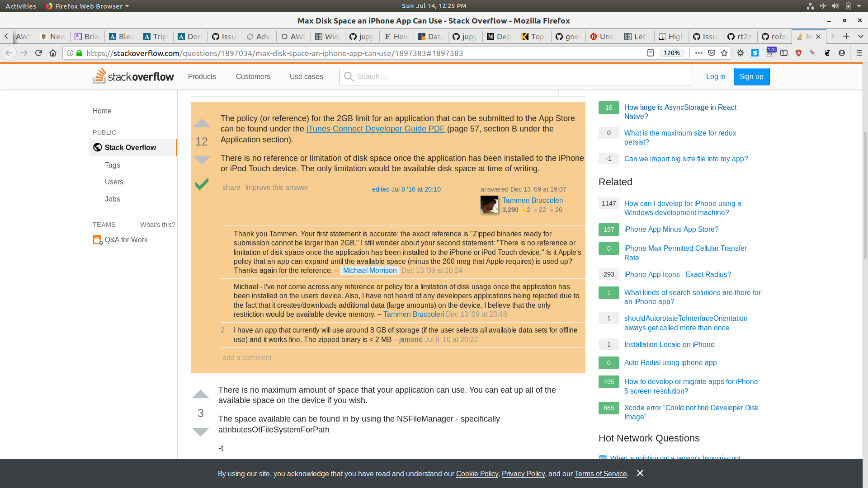Viewport: 868px width, 488px height.
Task: Open Users in the left sidebar
Action: coord(114,182)
